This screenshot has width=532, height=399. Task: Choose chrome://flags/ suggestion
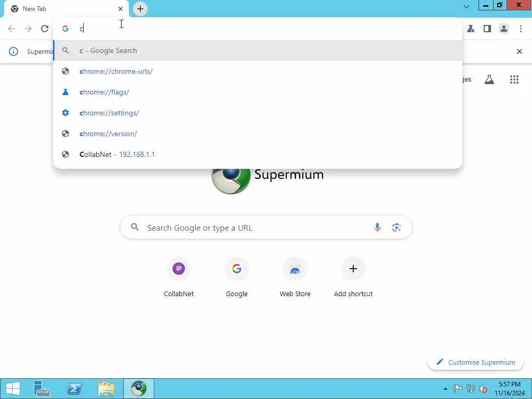[x=258, y=92]
